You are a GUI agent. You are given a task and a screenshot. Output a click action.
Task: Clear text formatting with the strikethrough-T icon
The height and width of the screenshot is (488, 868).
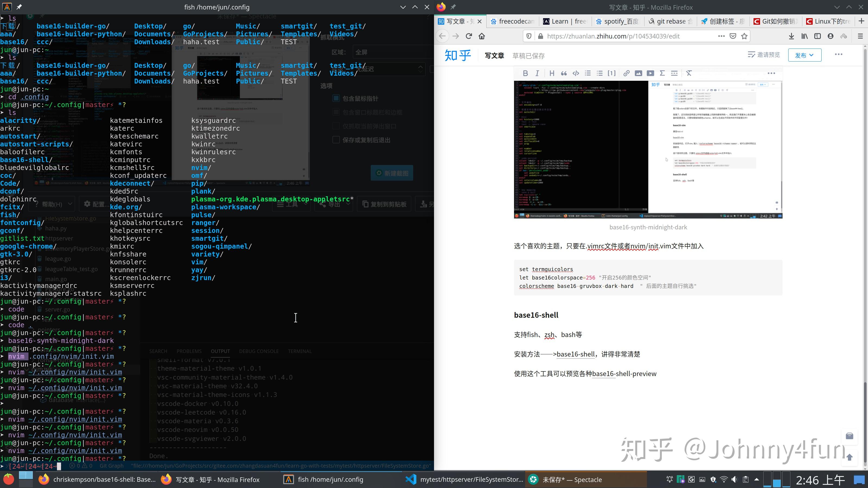(x=689, y=73)
